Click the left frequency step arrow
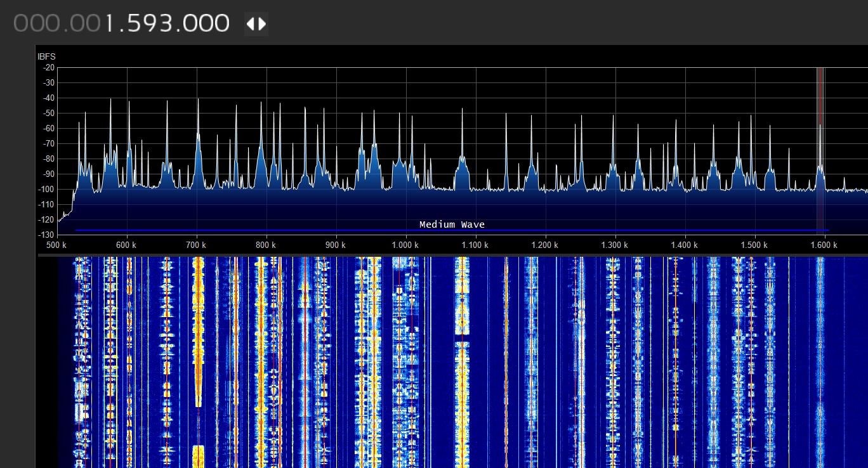868x468 pixels. (251, 24)
